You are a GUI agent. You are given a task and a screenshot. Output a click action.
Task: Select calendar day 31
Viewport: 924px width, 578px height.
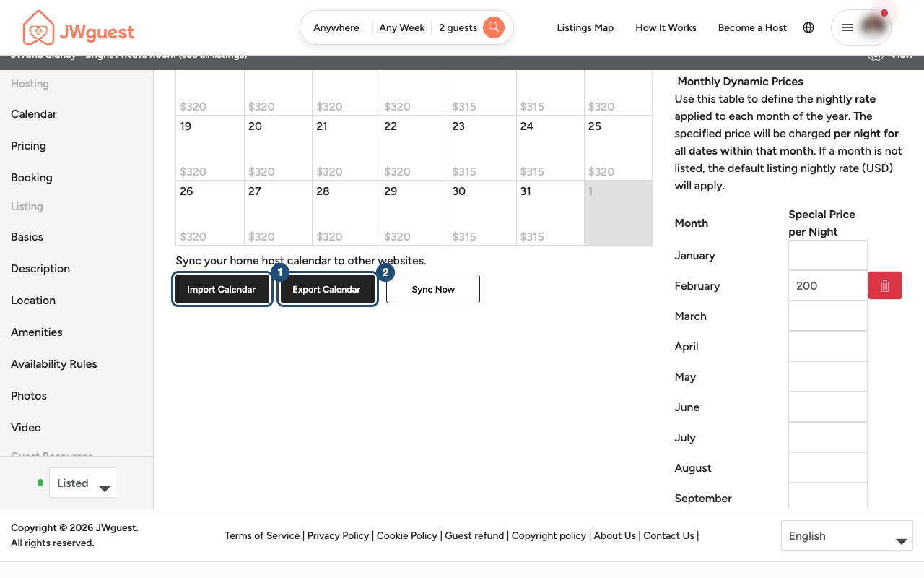pyautogui.click(x=550, y=213)
